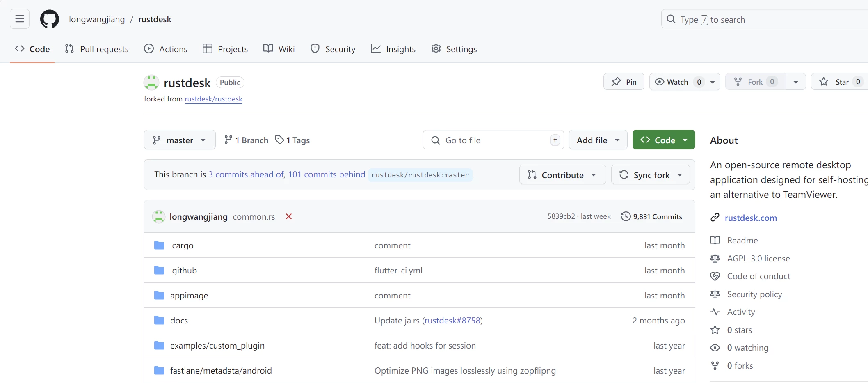The height and width of the screenshot is (383, 868).
Task: Follow the rustdesk/rustdesk fork source link
Action: point(213,99)
